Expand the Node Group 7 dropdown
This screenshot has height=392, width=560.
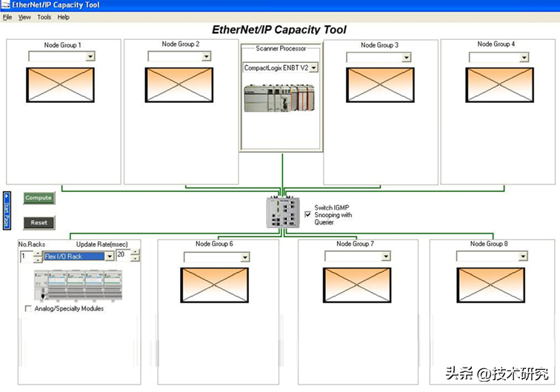(385, 256)
